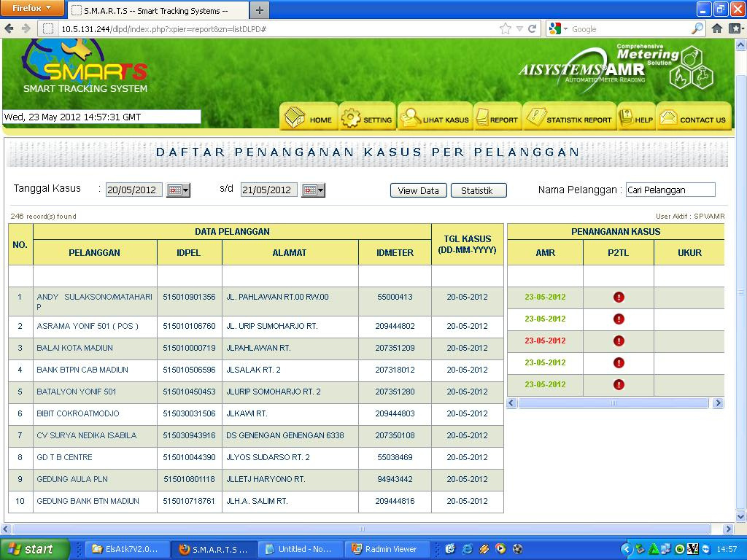Open the end date calendar picker

coord(313,190)
